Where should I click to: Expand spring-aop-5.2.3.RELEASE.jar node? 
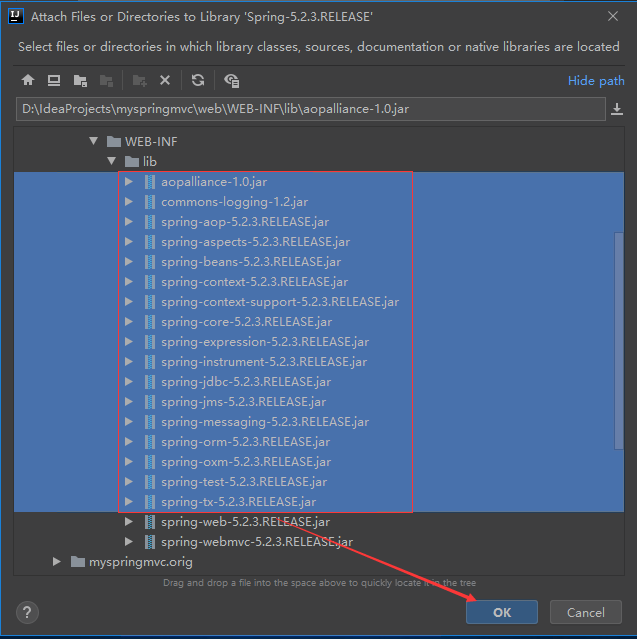[x=129, y=221]
